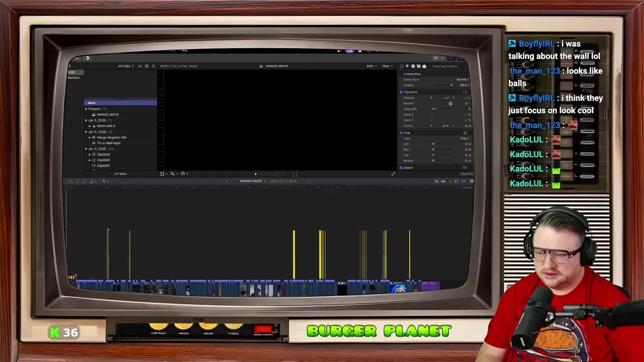Expand the MEAN GIRLS item
This screenshot has height=362, width=644.
pos(90,126)
